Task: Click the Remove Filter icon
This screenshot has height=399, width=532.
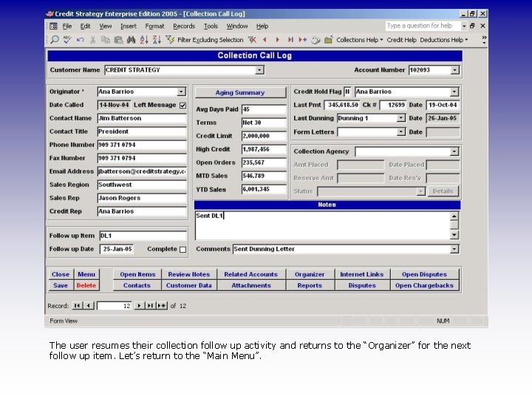Action: tap(252, 40)
